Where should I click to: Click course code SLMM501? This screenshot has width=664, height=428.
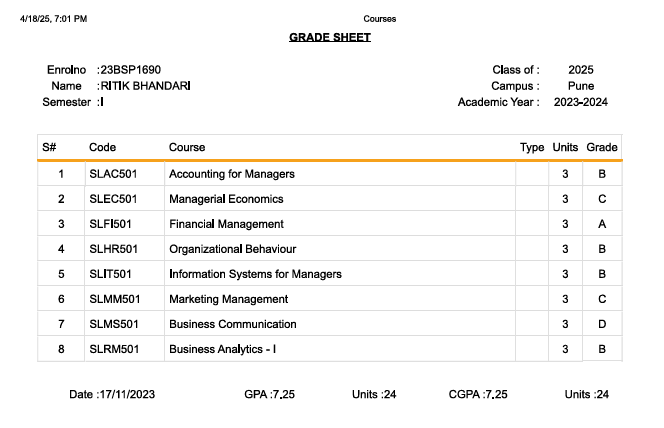(x=114, y=299)
